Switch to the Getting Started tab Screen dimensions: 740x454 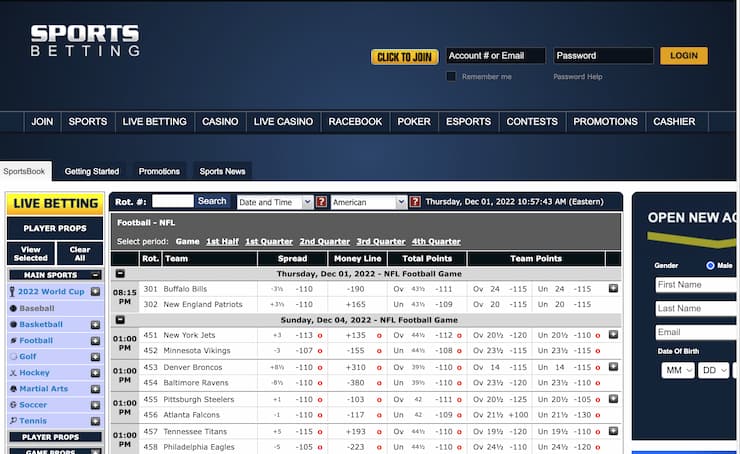click(92, 171)
